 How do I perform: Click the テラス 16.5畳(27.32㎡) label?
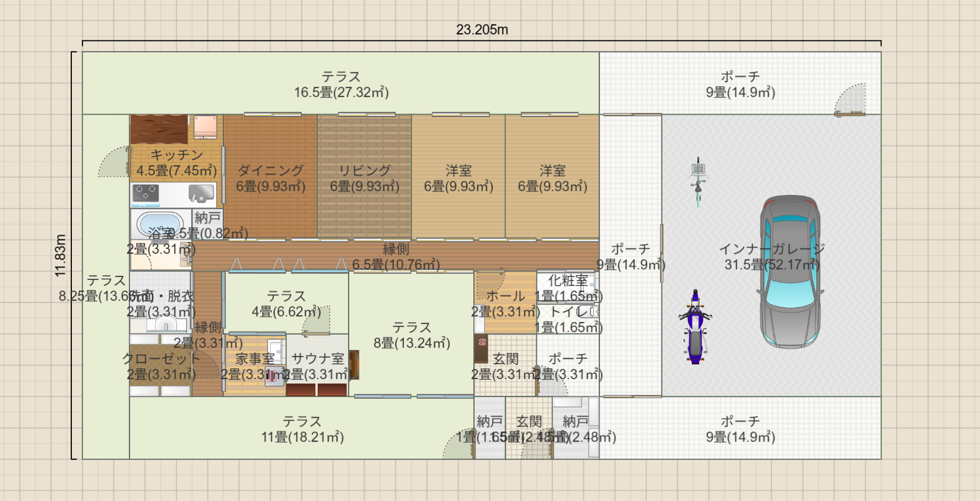(x=342, y=84)
